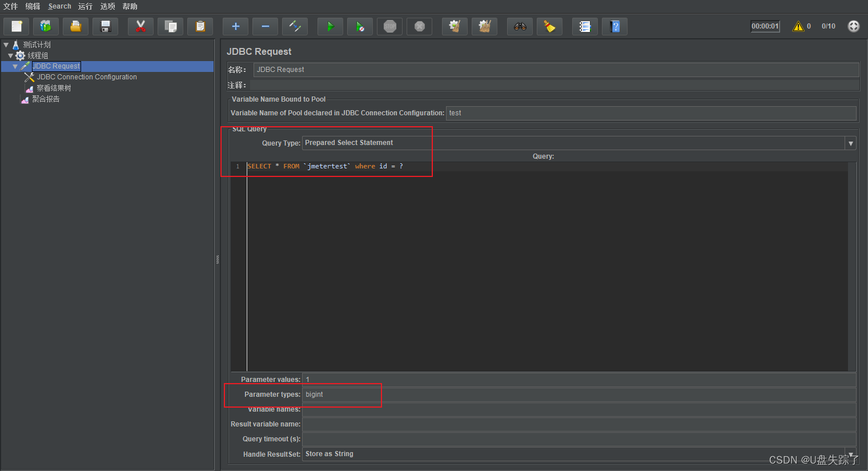The image size is (868, 471).
Task: Select the JDBC Connection Configuration node
Action: point(85,77)
